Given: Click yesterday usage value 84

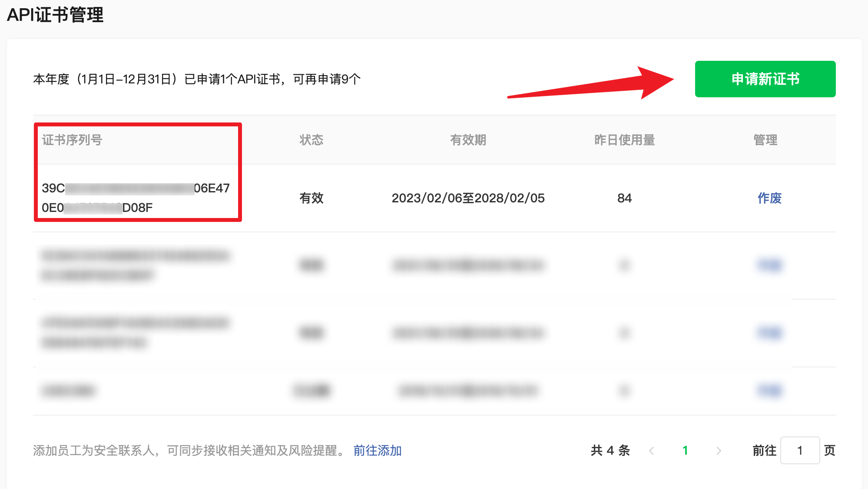Looking at the screenshot, I should [624, 198].
